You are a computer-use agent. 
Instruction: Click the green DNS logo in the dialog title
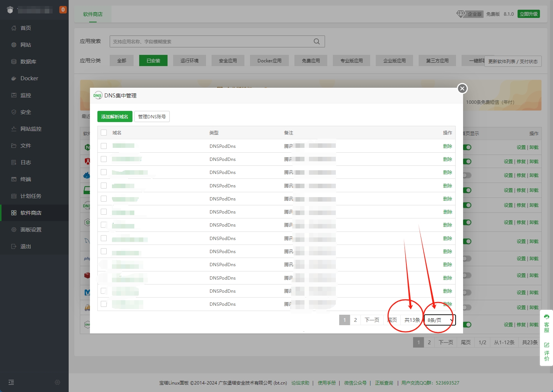(98, 96)
